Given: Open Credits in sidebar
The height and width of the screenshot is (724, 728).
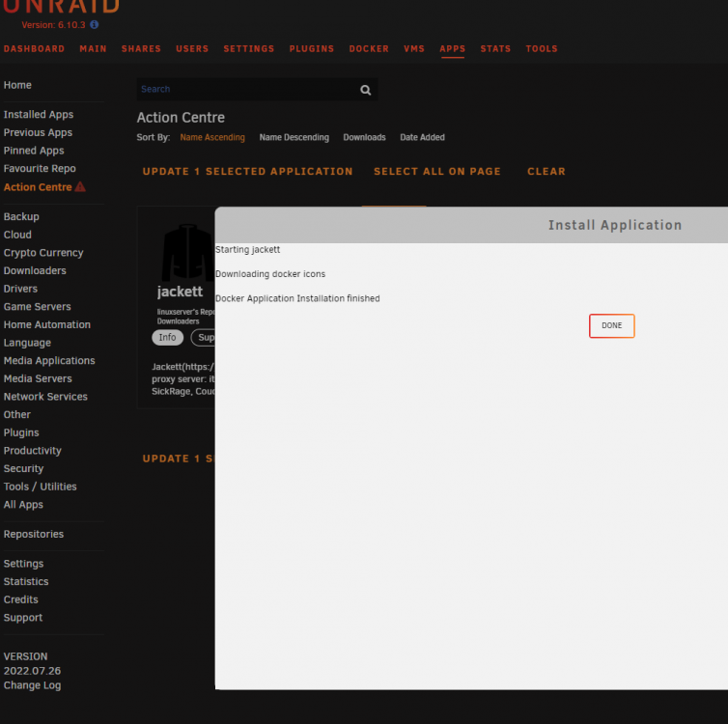Looking at the screenshot, I should (21, 599).
